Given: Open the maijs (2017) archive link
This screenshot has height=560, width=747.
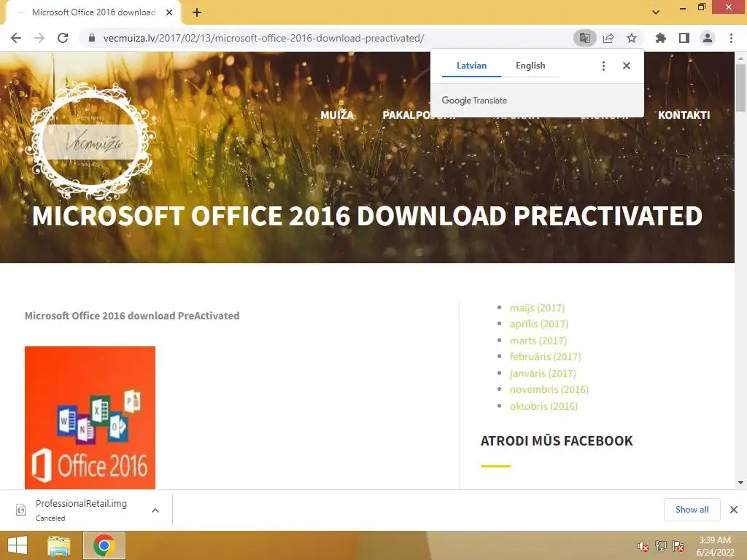Looking at the screenshot, I should [537, 308].
